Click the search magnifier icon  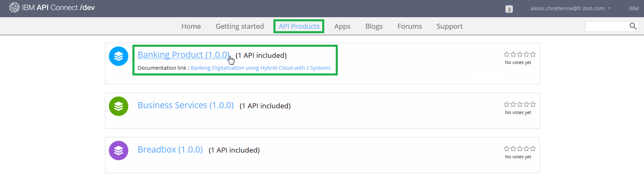point(633,26)
